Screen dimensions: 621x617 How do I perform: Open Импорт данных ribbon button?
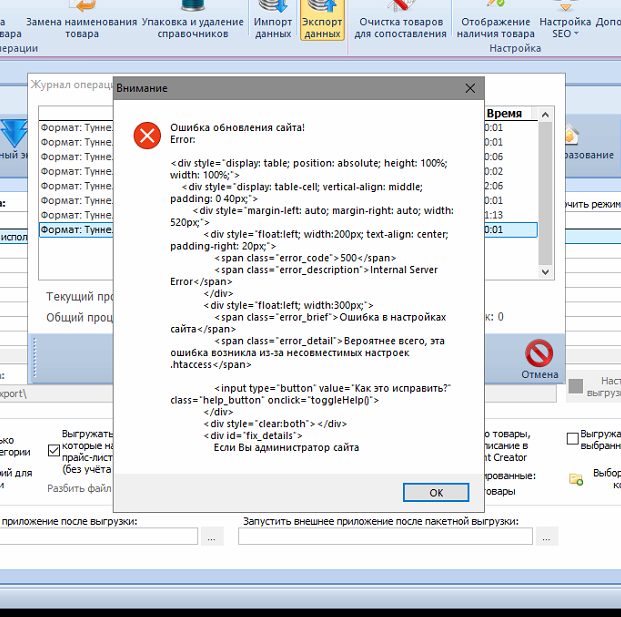click(x=273, y=20)
